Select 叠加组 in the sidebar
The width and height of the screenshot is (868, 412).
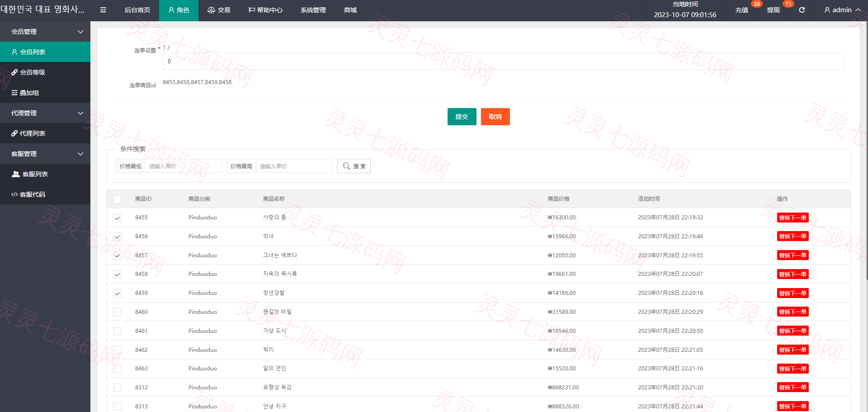click(45, 93)
